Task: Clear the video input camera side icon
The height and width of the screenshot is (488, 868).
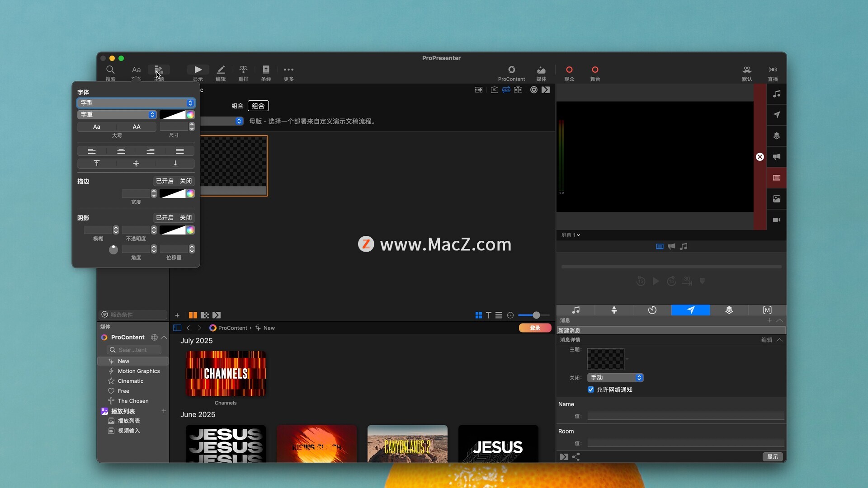Action: tap(777, 220)
